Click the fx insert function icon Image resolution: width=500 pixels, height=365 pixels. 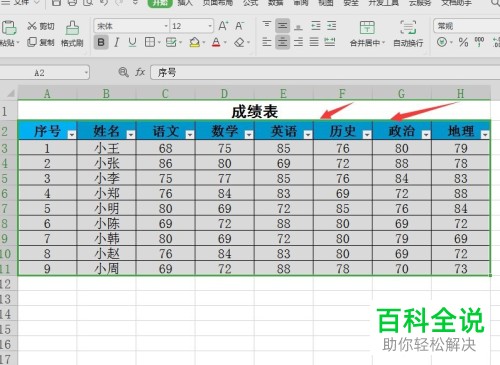[140, 72]
